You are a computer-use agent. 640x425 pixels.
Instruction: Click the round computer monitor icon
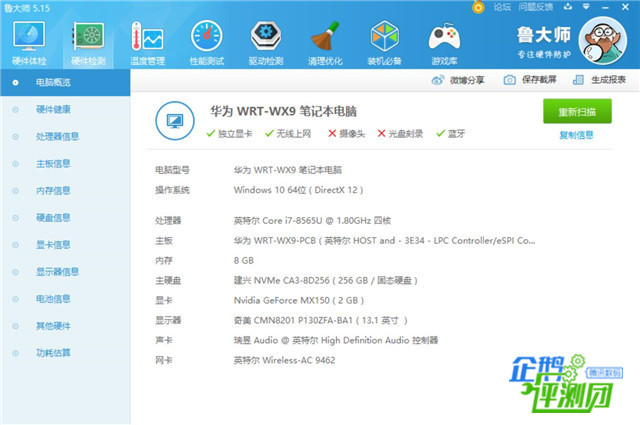click(x=175, y=121)
